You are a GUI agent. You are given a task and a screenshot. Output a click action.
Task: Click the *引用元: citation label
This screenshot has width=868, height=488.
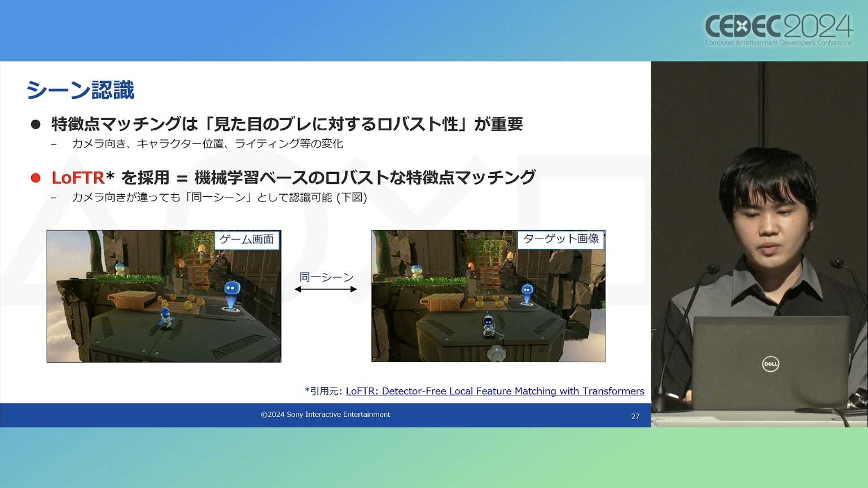click(x=323, y=391)
